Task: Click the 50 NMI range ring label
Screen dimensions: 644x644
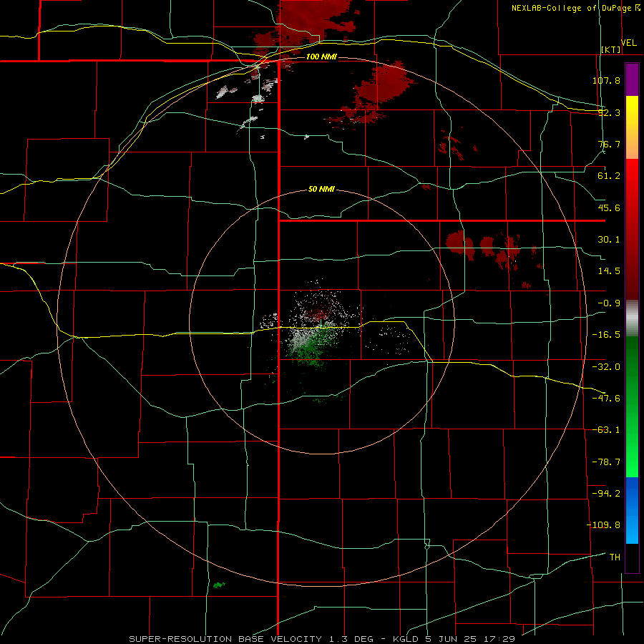Action: coord(321,189)
